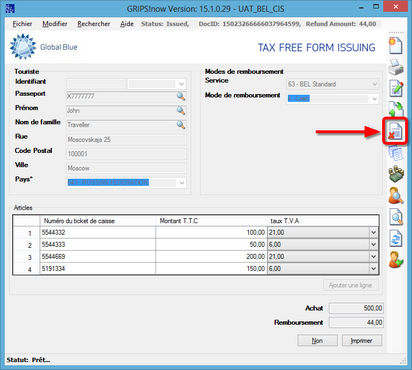Screen dimensions: 412x370
Task: Click the taux T.V.A column header
Action: click(x=323, y=221)
